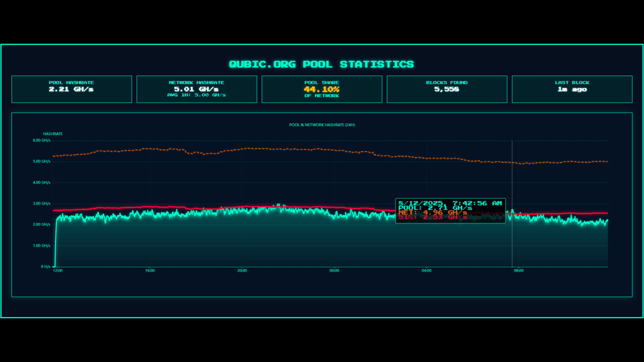
Task: Click the 5.00 GH/s y-axis label
Action: [42, 161]
